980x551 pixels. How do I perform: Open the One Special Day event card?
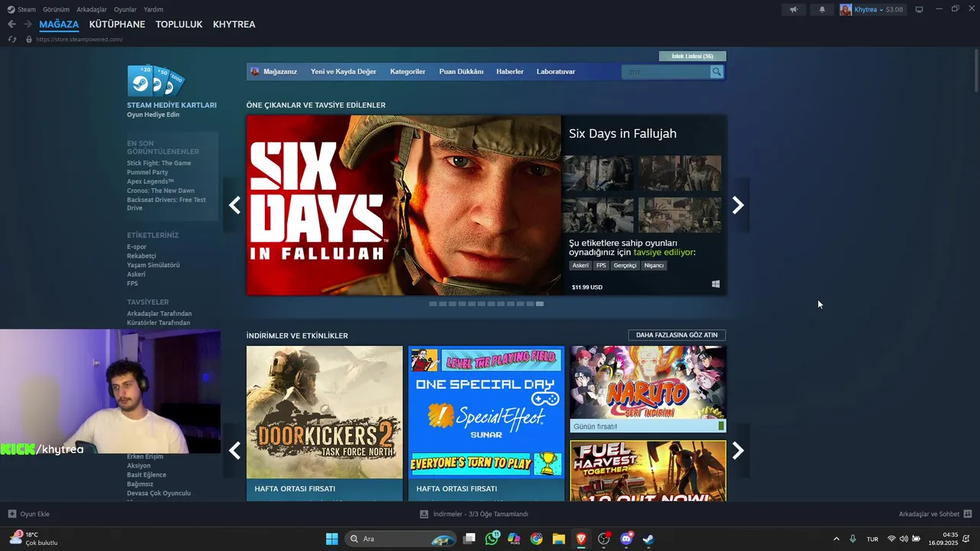[x=486, y=412]
